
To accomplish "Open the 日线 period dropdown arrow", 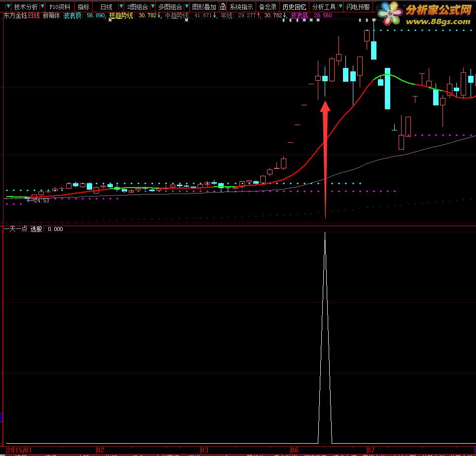I will pos(121,6).
